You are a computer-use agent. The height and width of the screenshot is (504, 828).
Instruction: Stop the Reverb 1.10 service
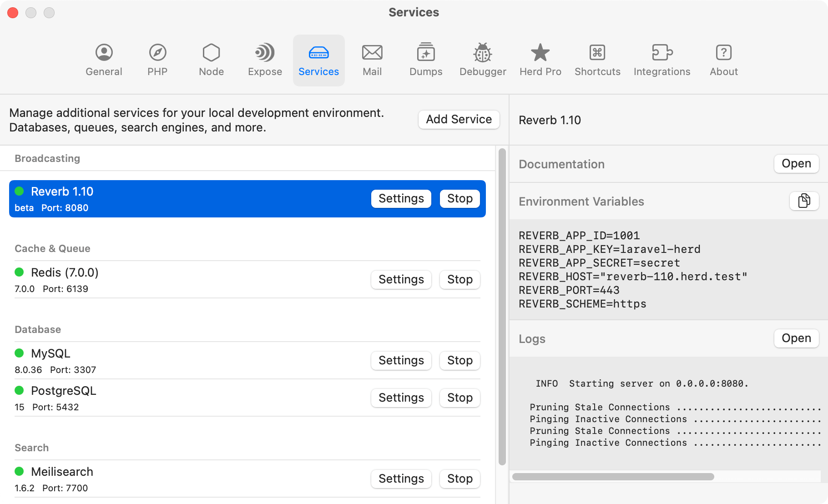click(x=459, y=198)
